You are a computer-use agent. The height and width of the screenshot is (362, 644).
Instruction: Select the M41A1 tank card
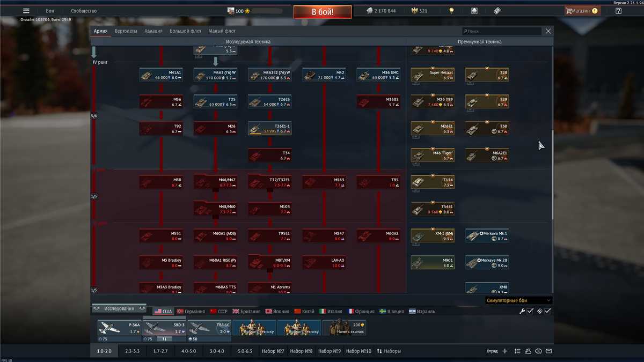161,75
